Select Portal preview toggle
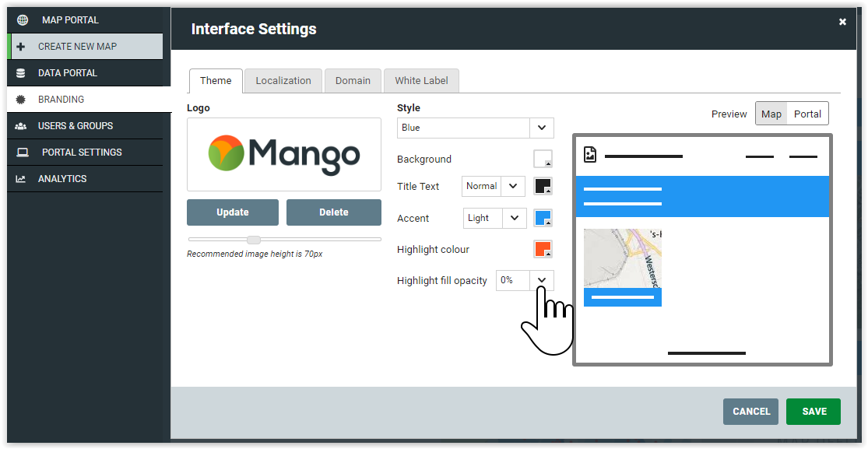 pos(807,114)
